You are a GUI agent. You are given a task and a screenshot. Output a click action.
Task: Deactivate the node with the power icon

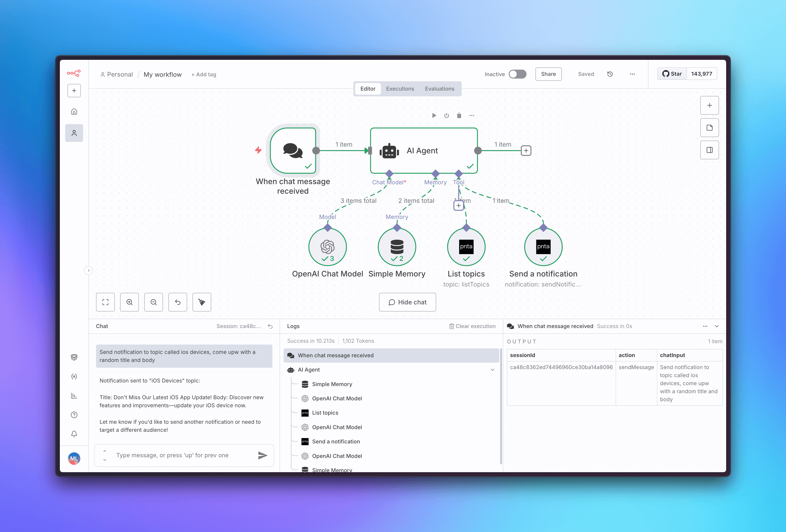[x=446, y=115]
